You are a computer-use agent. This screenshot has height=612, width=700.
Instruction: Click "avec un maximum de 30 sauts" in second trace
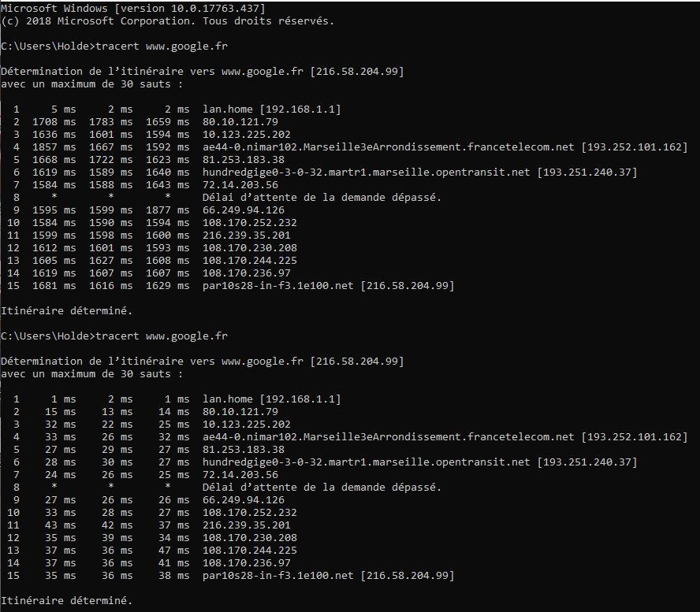point(91,373)
